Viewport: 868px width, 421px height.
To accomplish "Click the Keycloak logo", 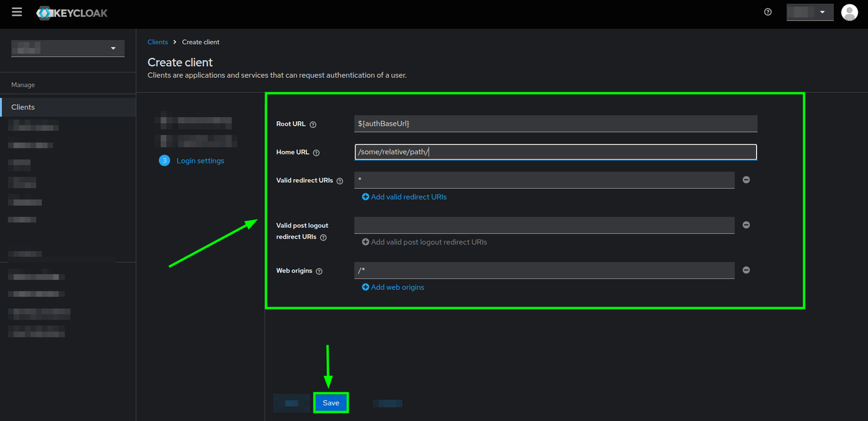I will [71, 12].
